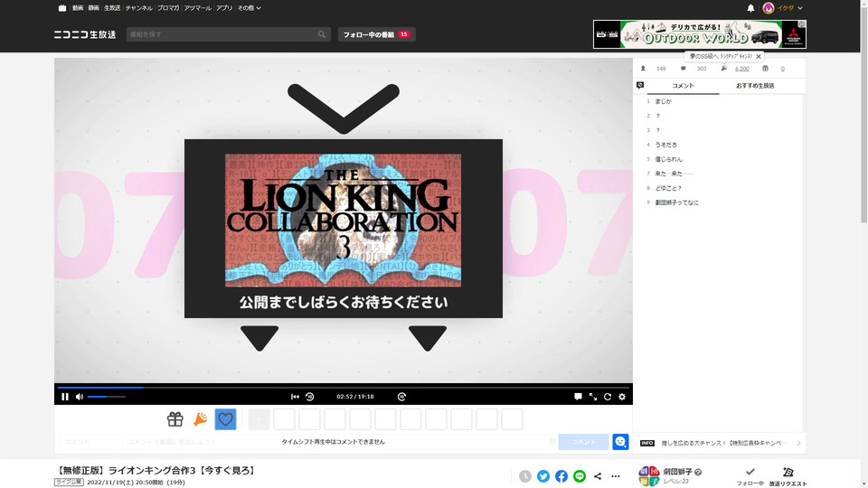Click the comment count bubble icon
The width and height of the screenshot is (868, 488).
[684, 69]
